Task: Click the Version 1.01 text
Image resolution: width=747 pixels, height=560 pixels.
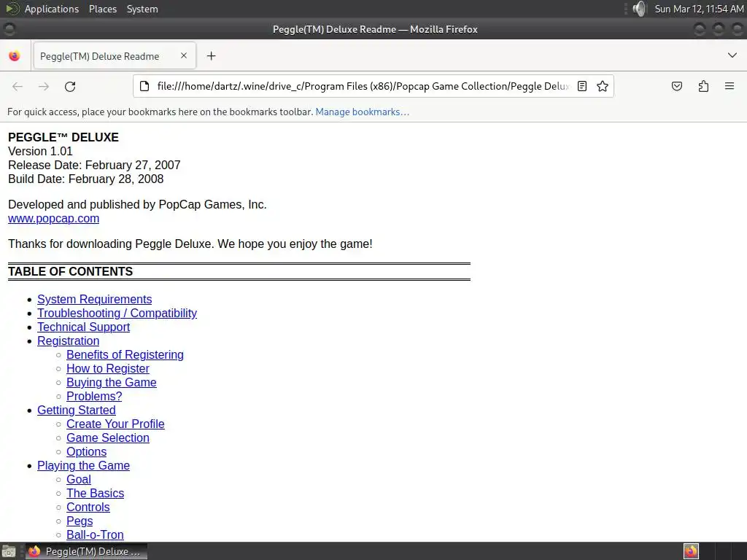Action: click(x=40, y=152)
